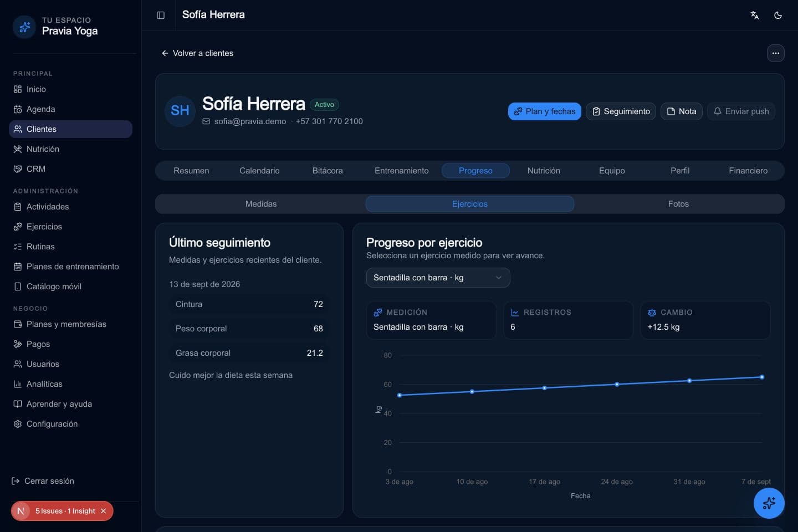
Task: Expand the Sentadilla con barra exercise dropdown
Action: coord(438,278)
